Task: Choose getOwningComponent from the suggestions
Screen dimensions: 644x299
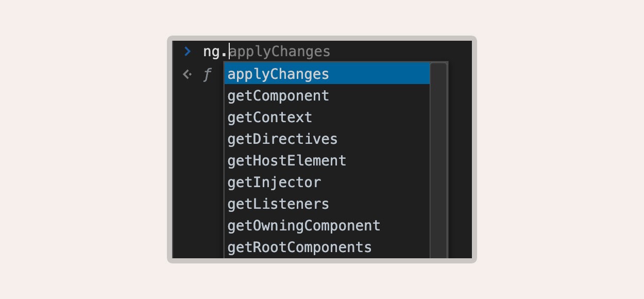Action: 327,225
